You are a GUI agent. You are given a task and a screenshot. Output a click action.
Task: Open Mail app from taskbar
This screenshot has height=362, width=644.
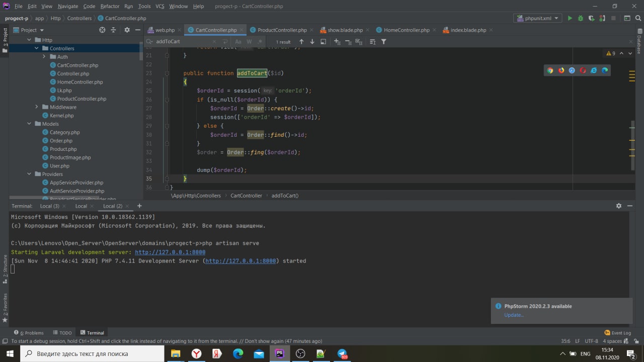click(x=259, y=353)
